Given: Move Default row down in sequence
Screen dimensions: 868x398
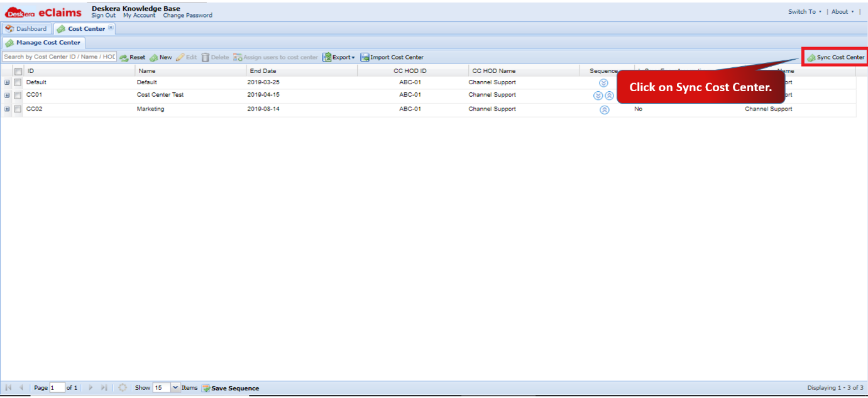Looking at the screenshot, I should coord(603,82).
